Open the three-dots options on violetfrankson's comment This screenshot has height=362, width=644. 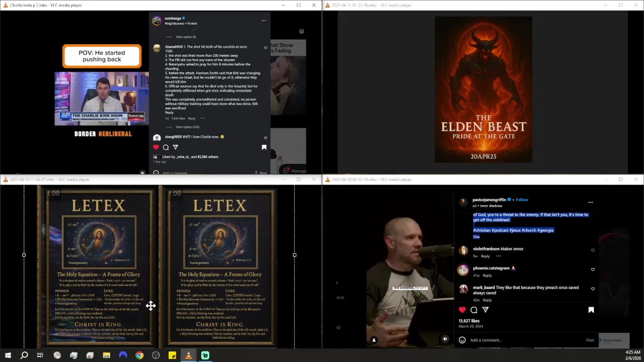[x=499, y=256]
